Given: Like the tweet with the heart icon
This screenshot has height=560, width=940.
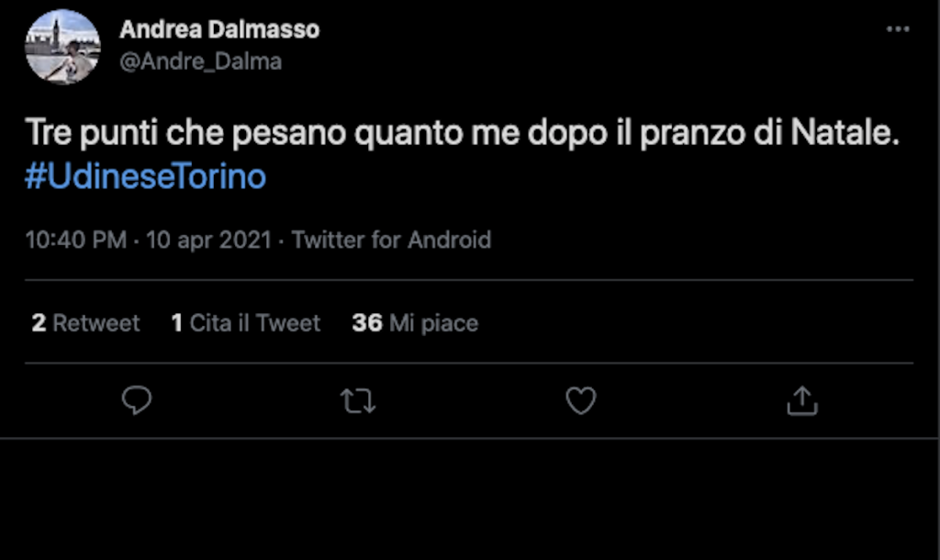Looking at the screenshot, I should pos(580,399).
